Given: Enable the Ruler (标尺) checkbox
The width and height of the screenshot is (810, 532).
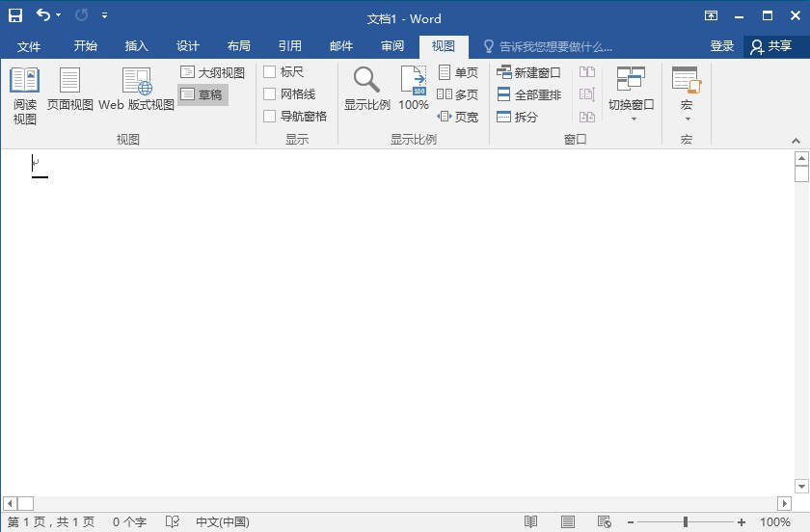Looking at the screenshot, I should 270,72.
